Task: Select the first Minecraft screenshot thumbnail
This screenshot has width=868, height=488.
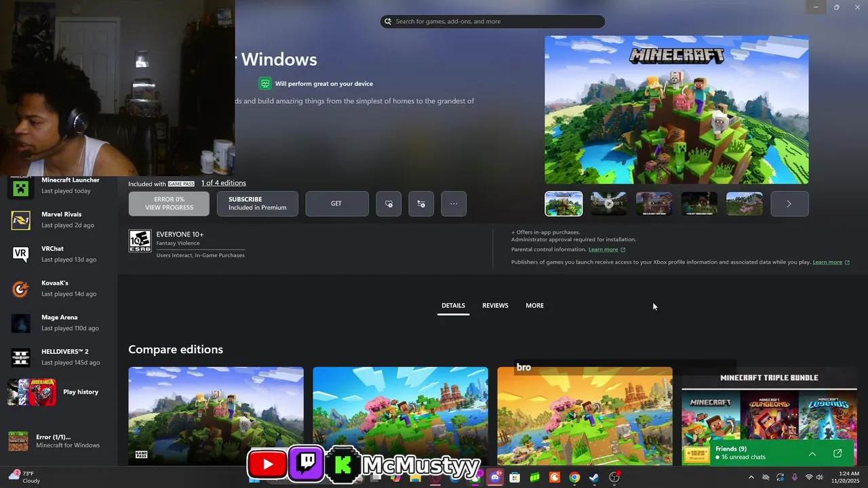Action: click(564, 204)
